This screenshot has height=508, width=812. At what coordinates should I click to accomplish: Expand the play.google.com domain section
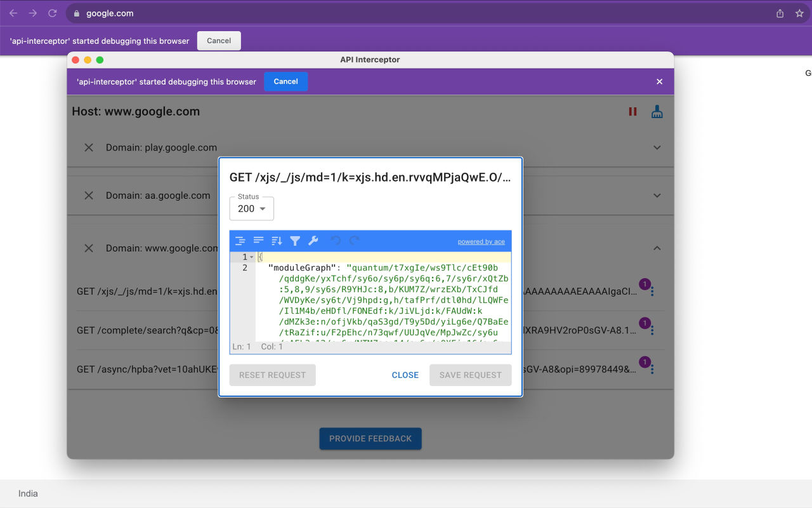[x=657, y=147]
